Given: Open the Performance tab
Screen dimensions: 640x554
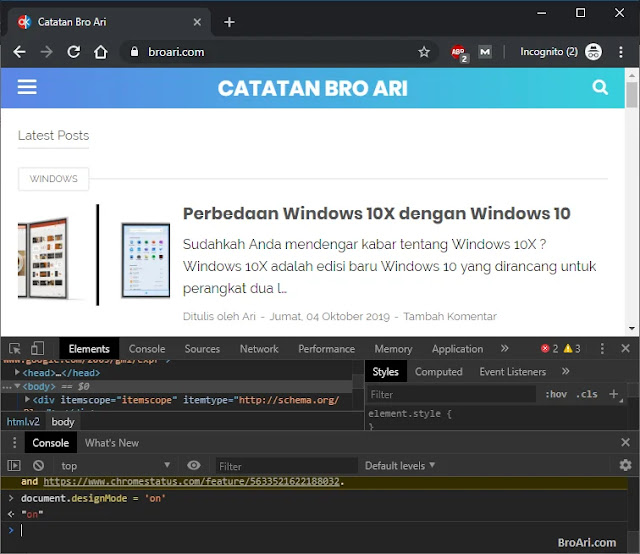Looking at the screenshot, I should click(327, 349).
